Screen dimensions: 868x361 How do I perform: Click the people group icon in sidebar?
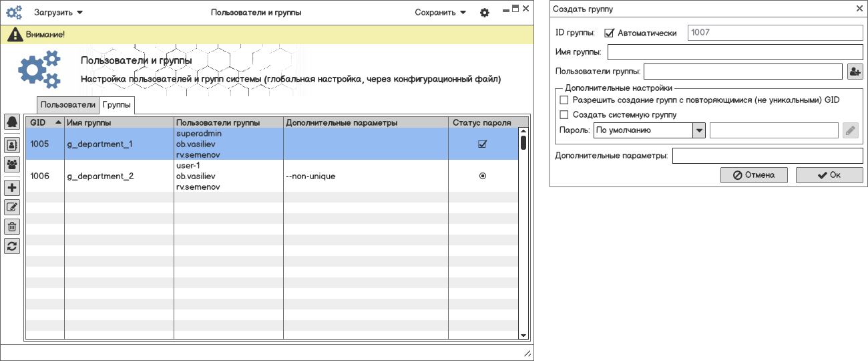click(x=12, y=164)
